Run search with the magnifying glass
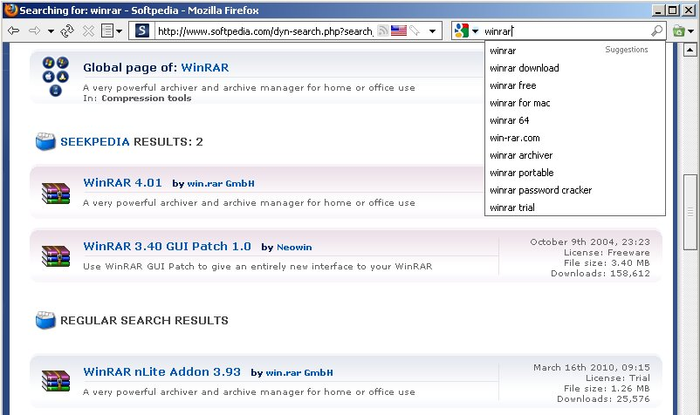This screenshot has height=415, width=700. coord(657,31)
